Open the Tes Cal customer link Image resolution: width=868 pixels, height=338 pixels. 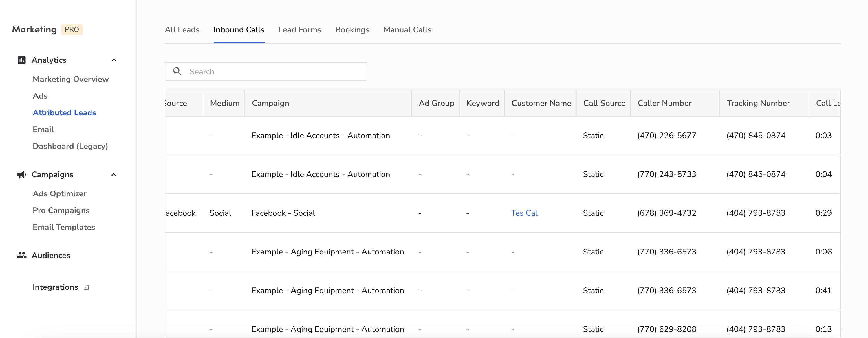pos(524,213)
